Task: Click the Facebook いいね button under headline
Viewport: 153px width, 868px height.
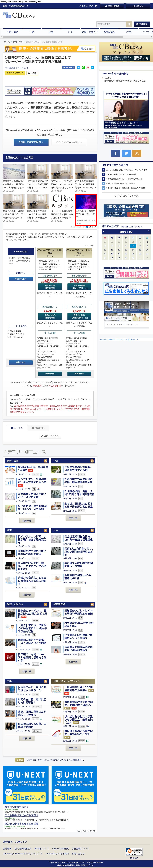Action: 69,67
